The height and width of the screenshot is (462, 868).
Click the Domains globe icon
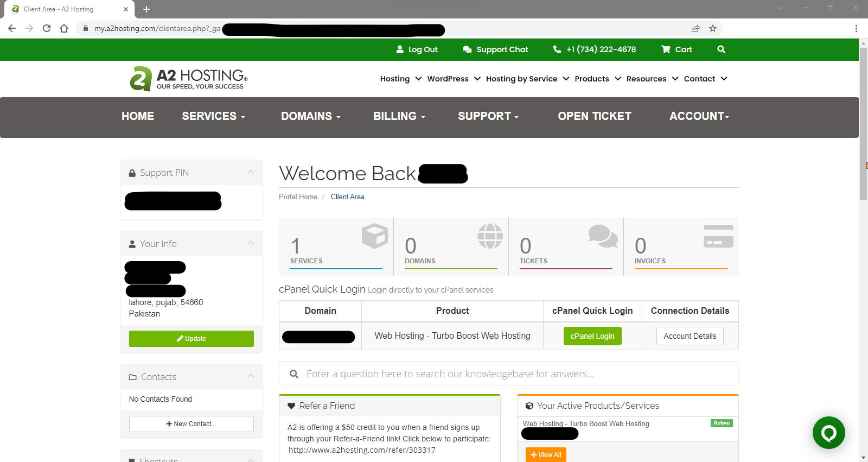tap(490, 236)
